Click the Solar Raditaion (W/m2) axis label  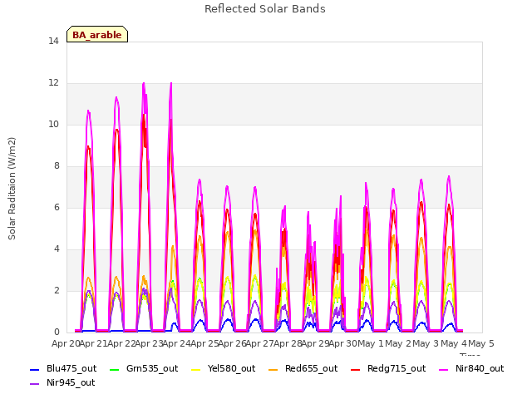(x=12, y=189)
